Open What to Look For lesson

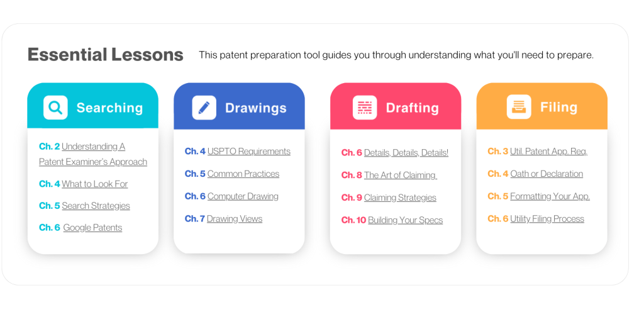pos(94,184)
